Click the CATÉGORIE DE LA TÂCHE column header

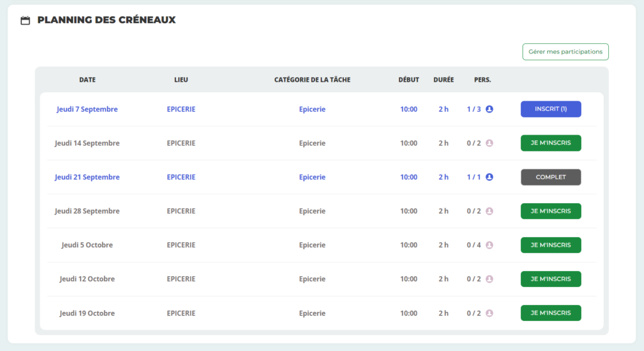click(312, 80)
